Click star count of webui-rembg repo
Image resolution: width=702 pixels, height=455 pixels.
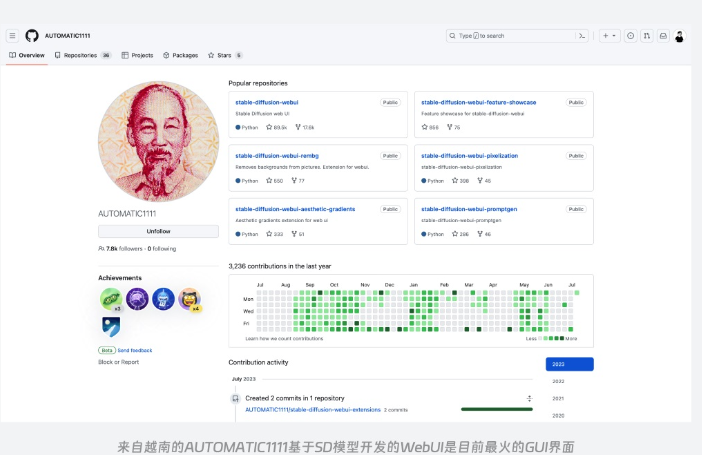pyautogui.click(x=274, y=180)
